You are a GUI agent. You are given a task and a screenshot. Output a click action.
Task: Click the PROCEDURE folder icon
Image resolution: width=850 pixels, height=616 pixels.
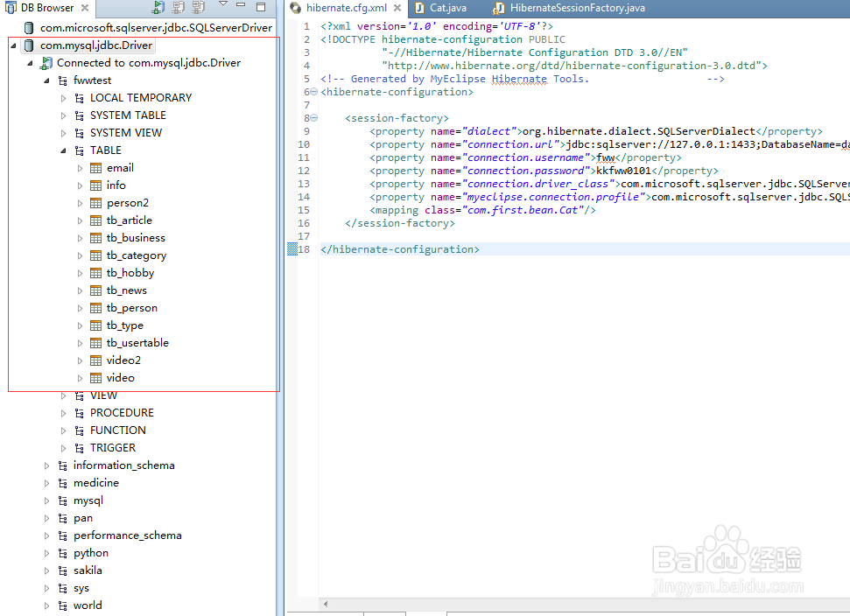[79, 413]
